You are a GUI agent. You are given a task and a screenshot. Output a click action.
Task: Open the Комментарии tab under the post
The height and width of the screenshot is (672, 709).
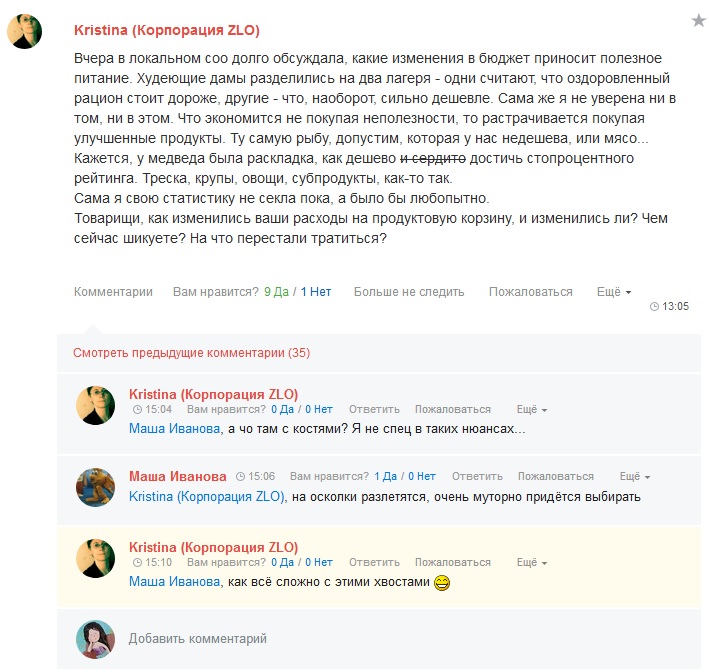tap(113, 292)
